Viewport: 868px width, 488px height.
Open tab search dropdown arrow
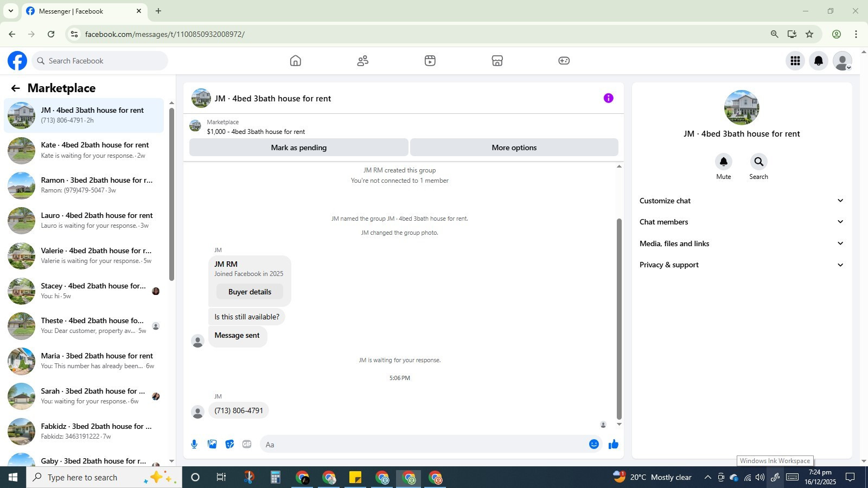(10, 11)
